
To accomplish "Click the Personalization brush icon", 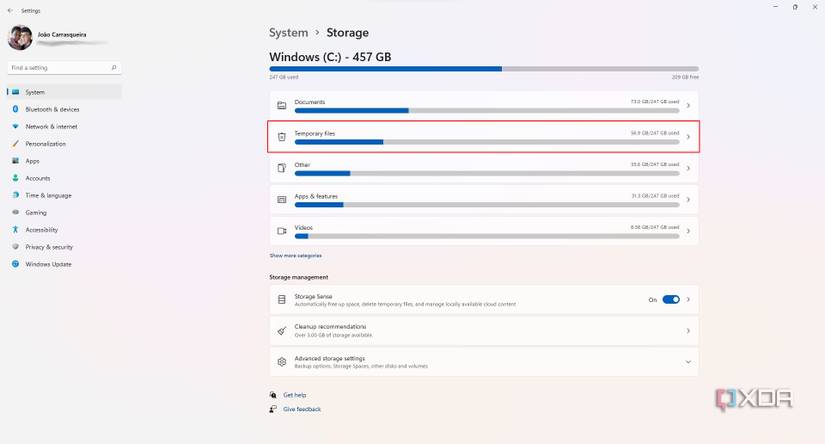I will tap(15, 144).
